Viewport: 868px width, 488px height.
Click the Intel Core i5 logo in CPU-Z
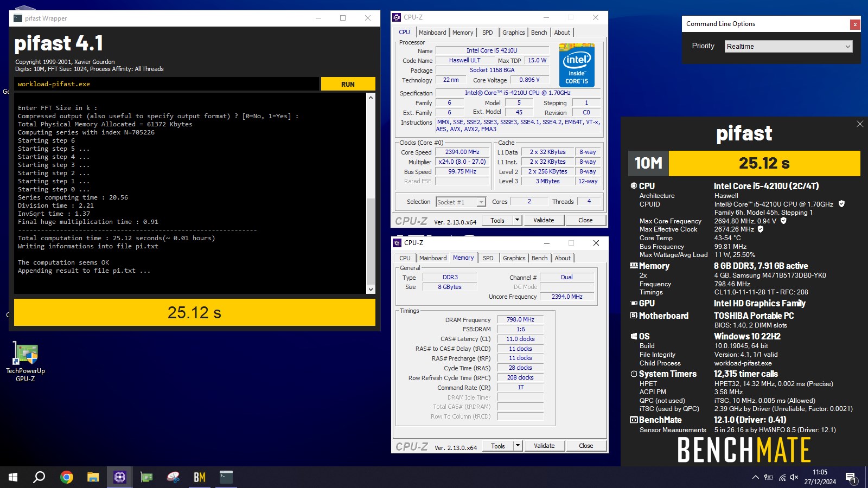[577, 65]
